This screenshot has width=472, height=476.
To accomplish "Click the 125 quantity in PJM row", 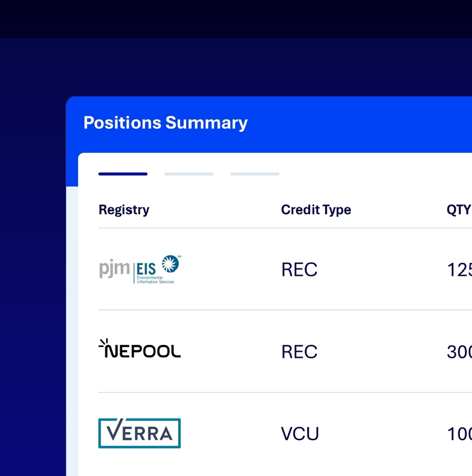I will tap(460, 270).
